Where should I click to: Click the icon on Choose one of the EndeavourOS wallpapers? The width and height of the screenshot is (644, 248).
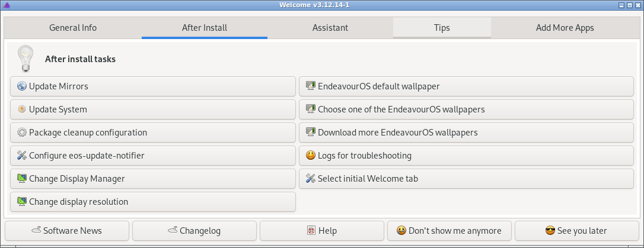pos(311,109)
